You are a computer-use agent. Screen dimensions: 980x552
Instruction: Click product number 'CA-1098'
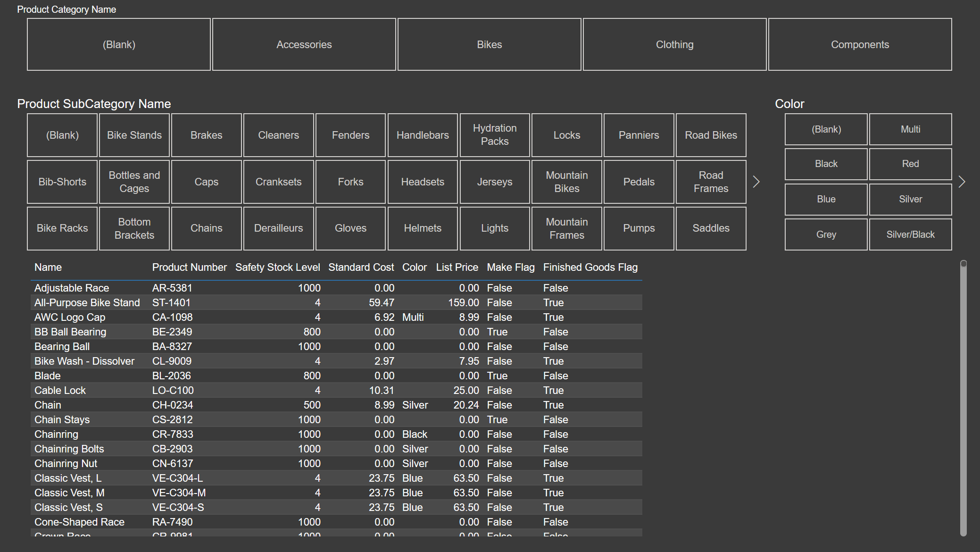[173, 317]
